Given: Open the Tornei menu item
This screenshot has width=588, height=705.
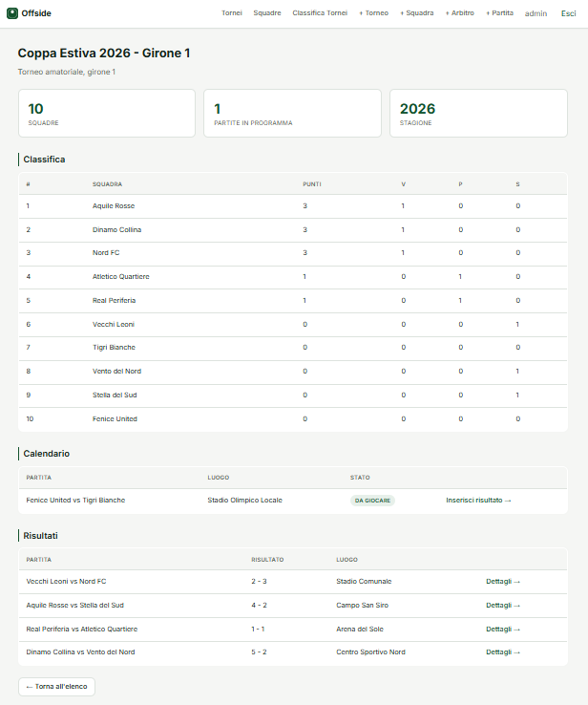Looking at the screenshot, I should [x=232, y=13].
